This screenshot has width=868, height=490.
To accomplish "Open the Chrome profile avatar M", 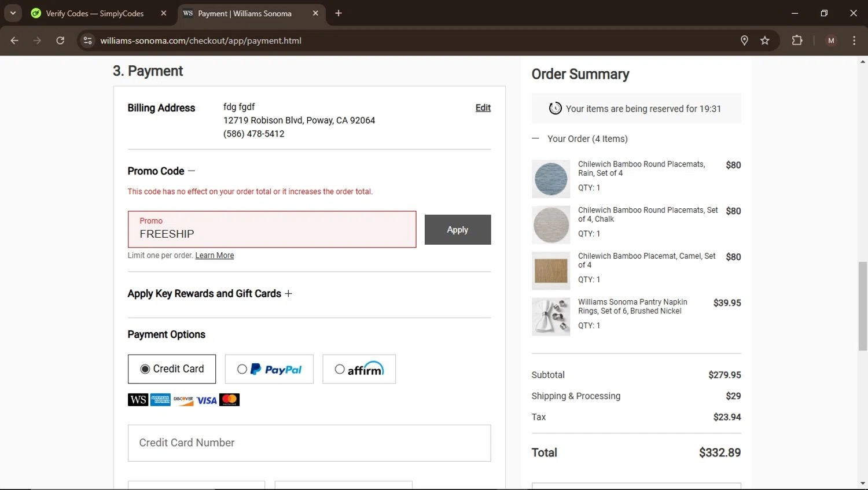I will click(831, 40).
